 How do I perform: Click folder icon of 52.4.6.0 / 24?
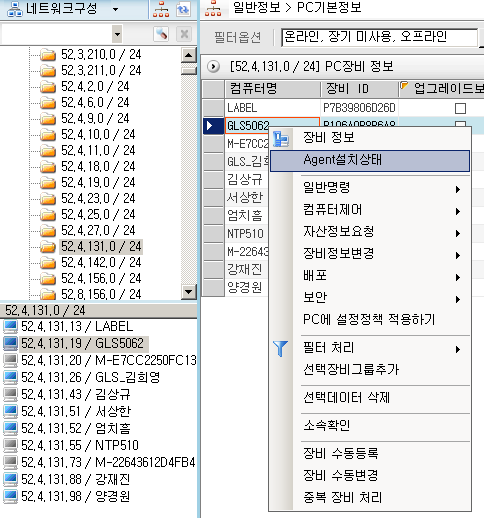[48, 103]
